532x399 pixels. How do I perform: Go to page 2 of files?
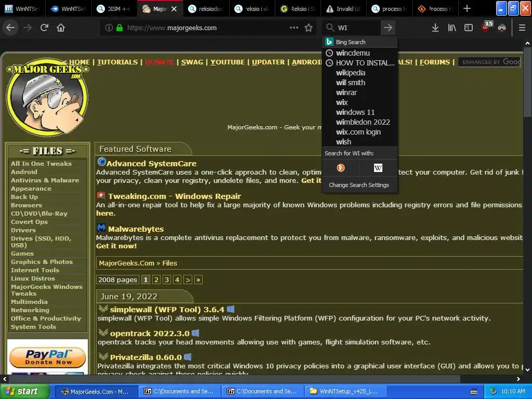[156, 280]
